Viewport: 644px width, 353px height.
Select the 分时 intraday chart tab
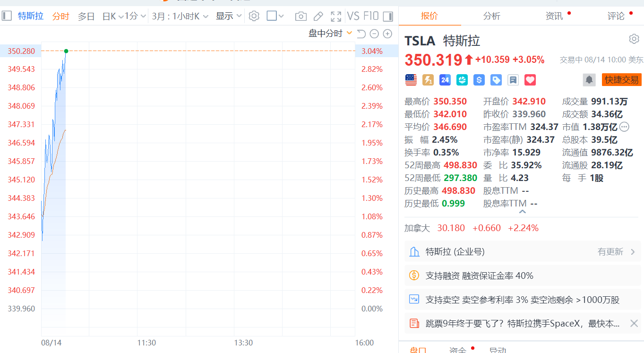coord(61,16)
